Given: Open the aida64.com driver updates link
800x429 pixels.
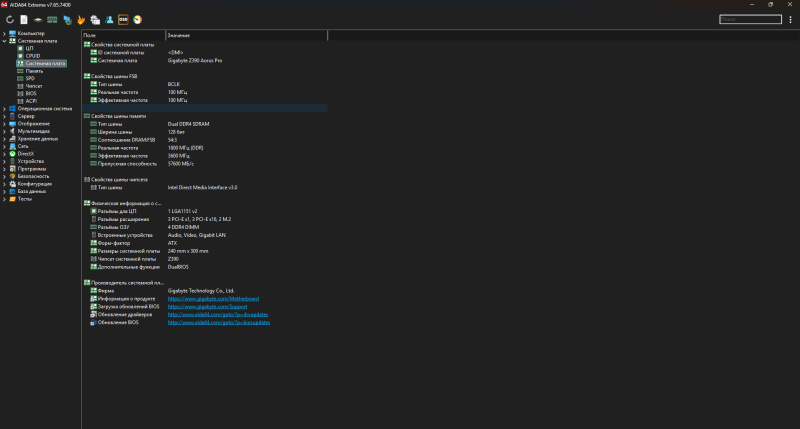Looking at the screenshot, I should tap(218, 314).
